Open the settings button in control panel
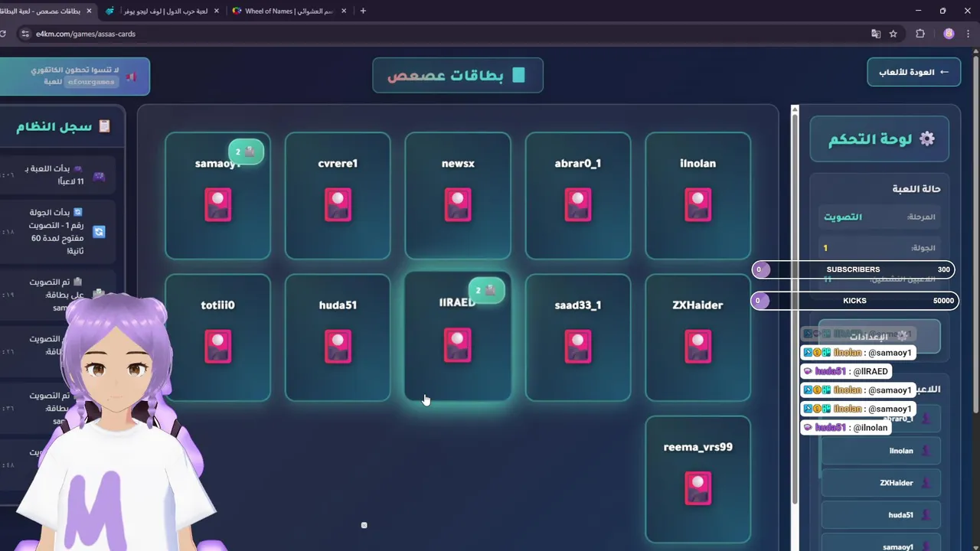Viewport: 980px width, 551px height. pyautogui.click(x=879, y=336)
